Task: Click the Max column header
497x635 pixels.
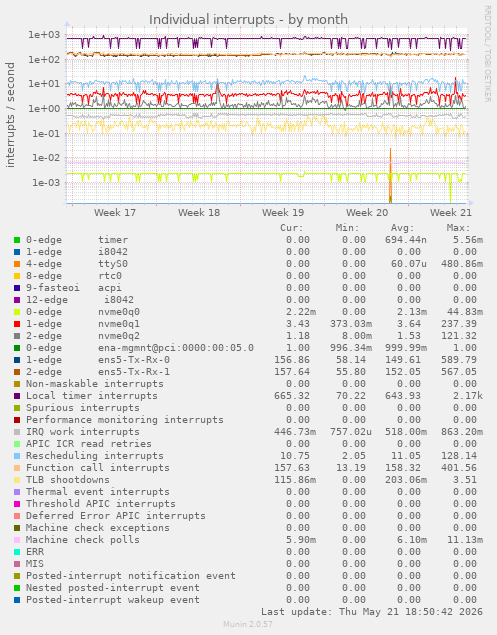Action: (x=459, y=228)
